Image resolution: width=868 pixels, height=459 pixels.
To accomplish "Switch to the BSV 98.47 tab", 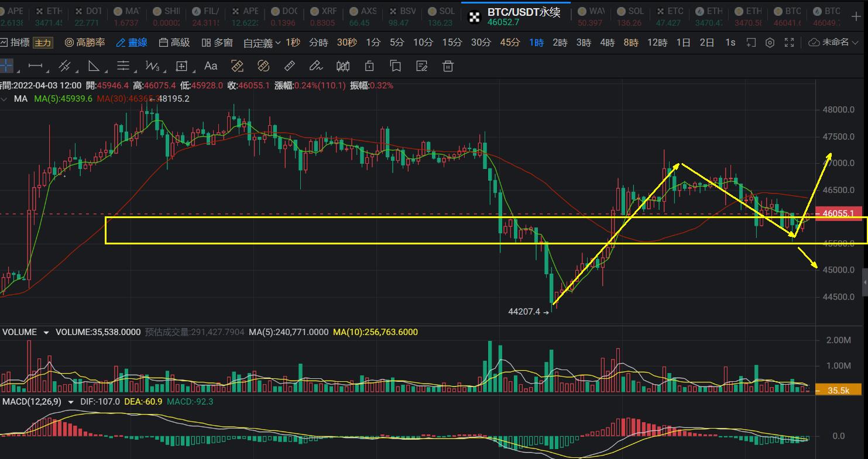I will (402, 16).
